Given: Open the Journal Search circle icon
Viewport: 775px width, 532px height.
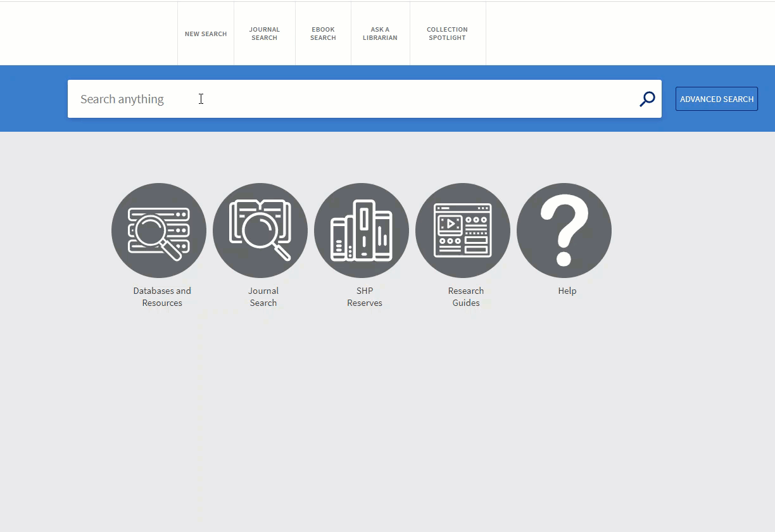Looking at the screenshot, I should 260,231.
